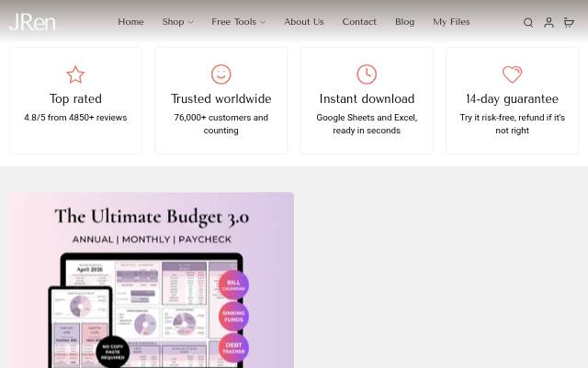The width and height of the screenshot is (588, 368).
Task: Open the Free Tools menu
Action: 233,22
